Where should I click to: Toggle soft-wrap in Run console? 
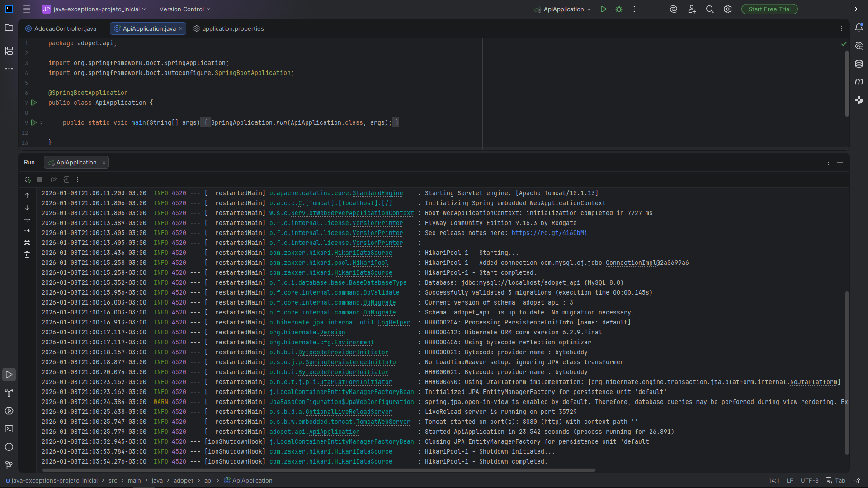click(x=27, y=219)
